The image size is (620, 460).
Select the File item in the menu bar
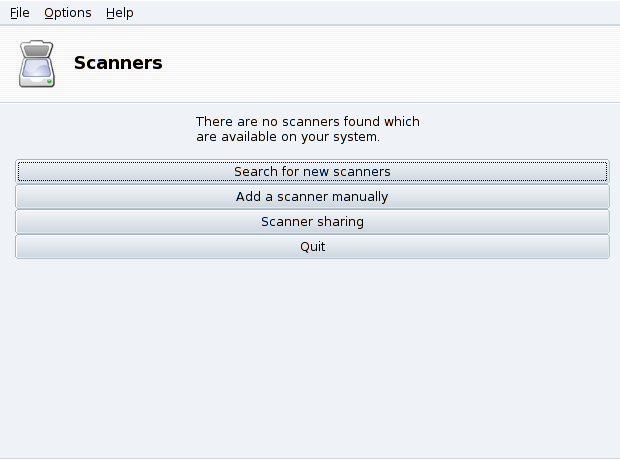point(20,13)
